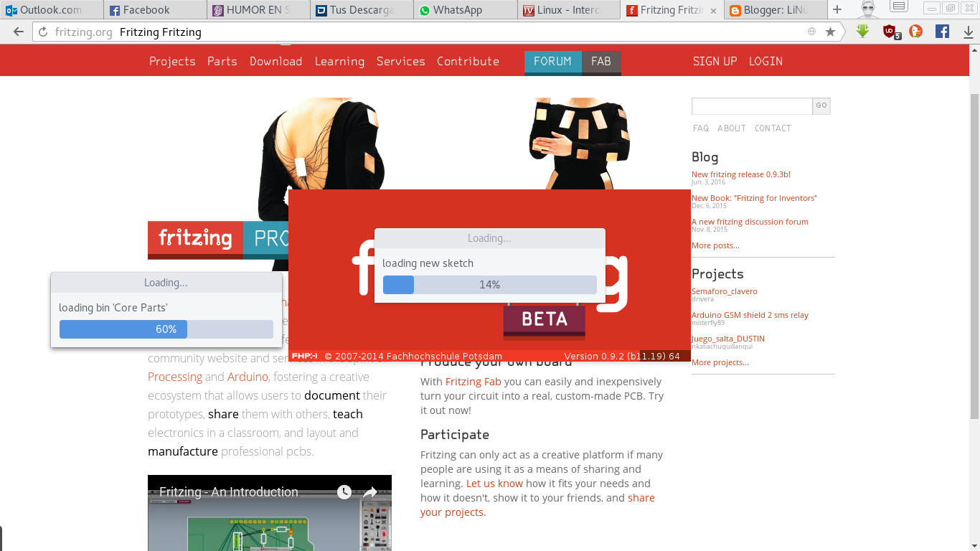Click the 'Let us know' link
Screen dimensions: 980x551
(x=494, y=484)
